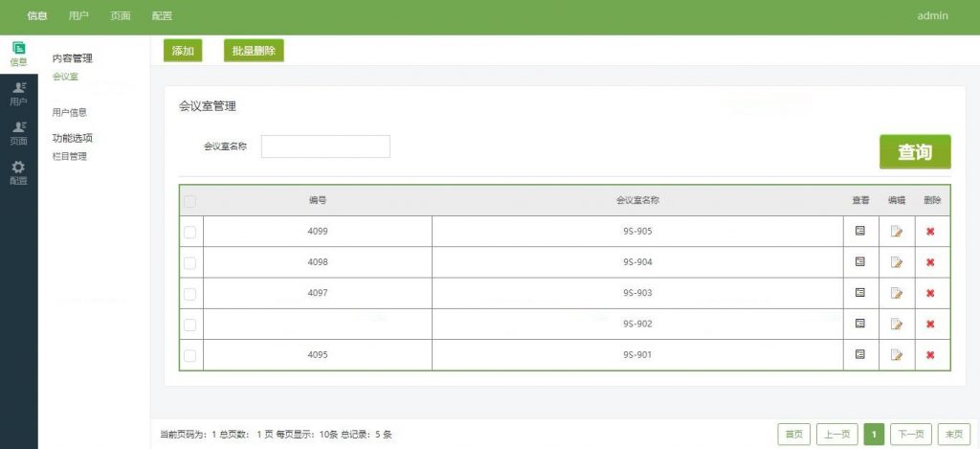This screenshot has width=980, height=449.
Task: Edit room 9S-904 entry
Action: [x=896, y=262]
